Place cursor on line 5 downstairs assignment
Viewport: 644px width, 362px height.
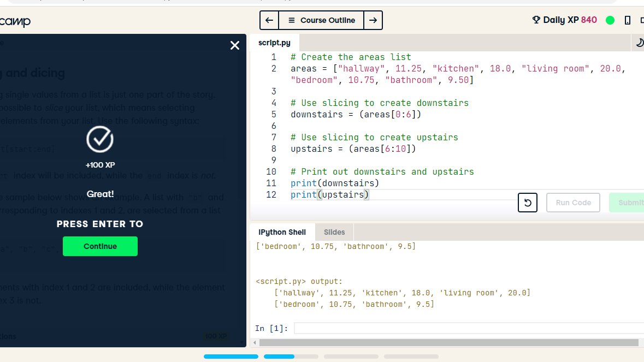(x=356, y=115)
